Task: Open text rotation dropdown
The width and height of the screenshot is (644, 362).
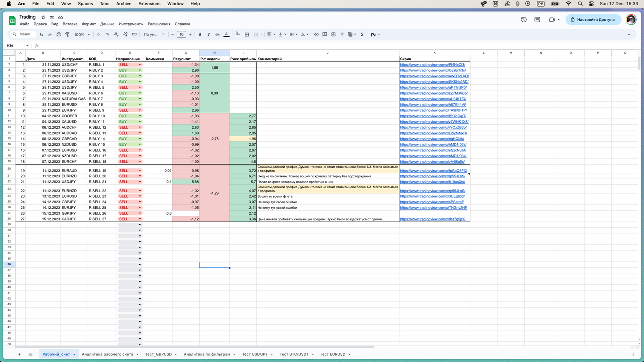Action: (304, 35)
